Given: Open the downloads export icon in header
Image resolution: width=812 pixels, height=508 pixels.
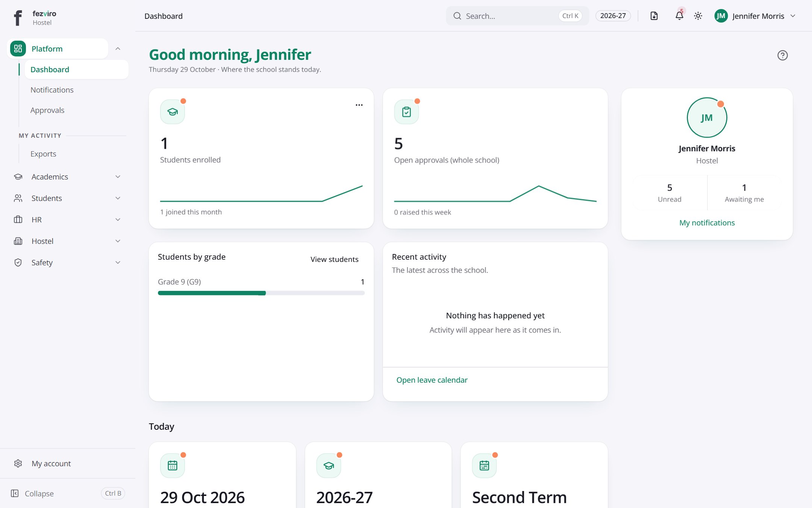Looking at the screenshot, I should tap(654, 16).
